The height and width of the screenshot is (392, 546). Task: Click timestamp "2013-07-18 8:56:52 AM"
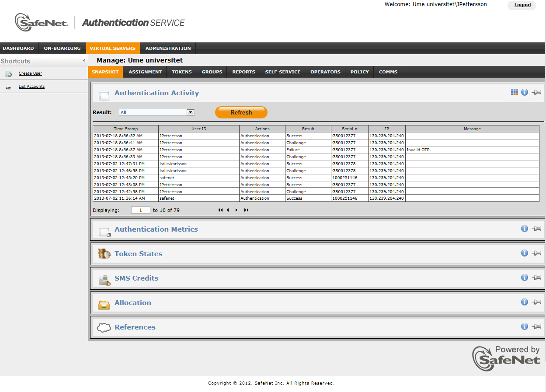click(118, 136)
